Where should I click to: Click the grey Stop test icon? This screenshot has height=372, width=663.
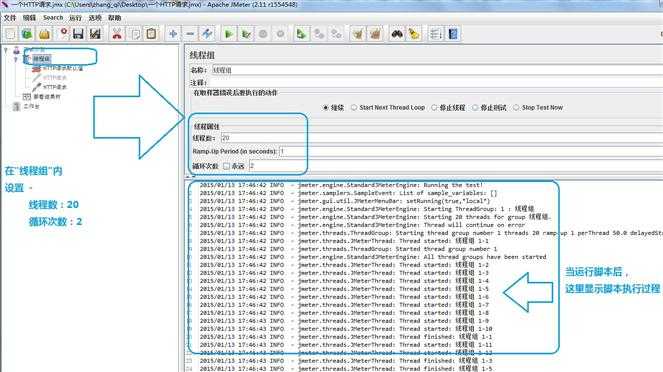click(263, 34)
